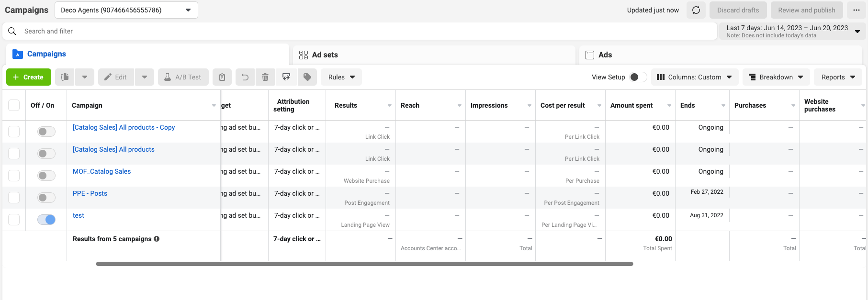868x300 pixels.
Task: Tick the checkbox for the test campaign row
Action: [14, 220]
